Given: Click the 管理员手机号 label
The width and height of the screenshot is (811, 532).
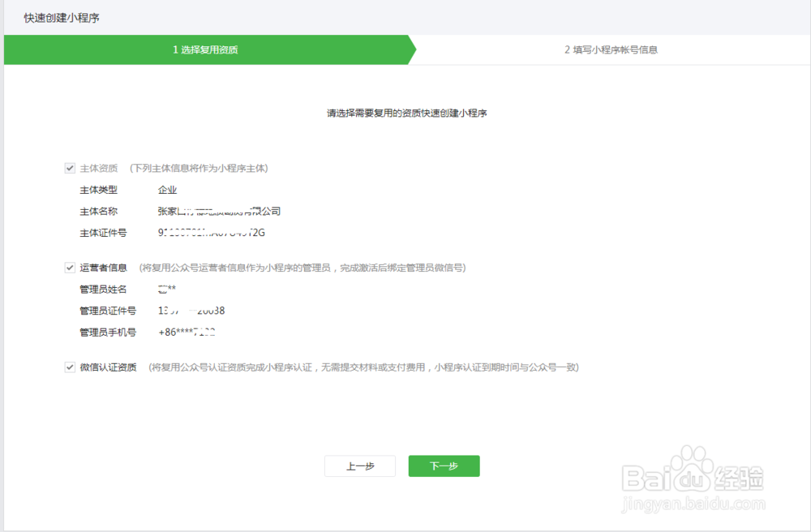Looking at the screenshot, I should coord(108,332).
